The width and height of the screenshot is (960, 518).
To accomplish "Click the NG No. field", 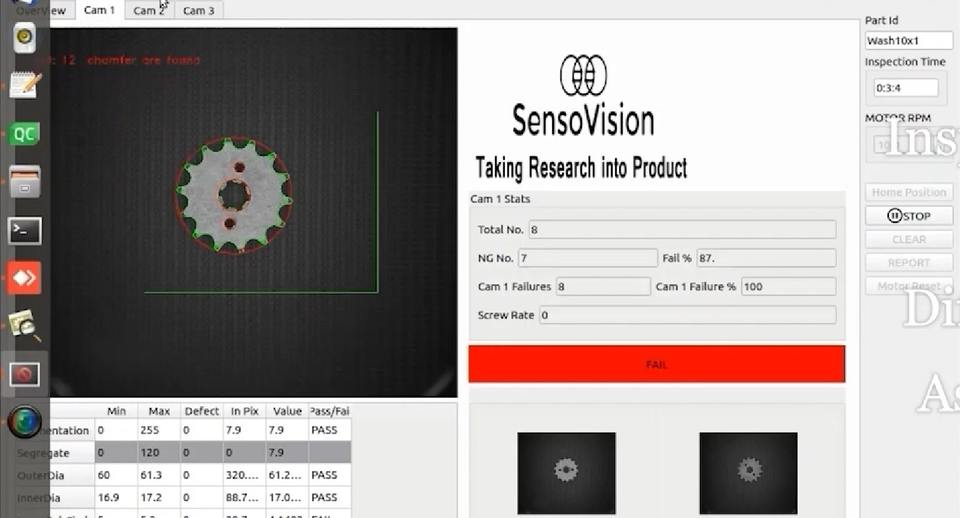I will point(588,258).
